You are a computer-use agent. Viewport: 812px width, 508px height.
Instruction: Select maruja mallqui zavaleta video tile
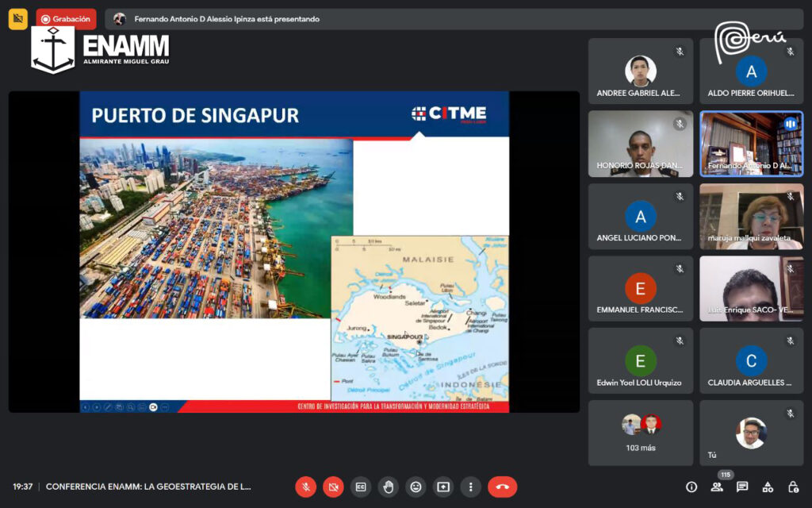751,216
